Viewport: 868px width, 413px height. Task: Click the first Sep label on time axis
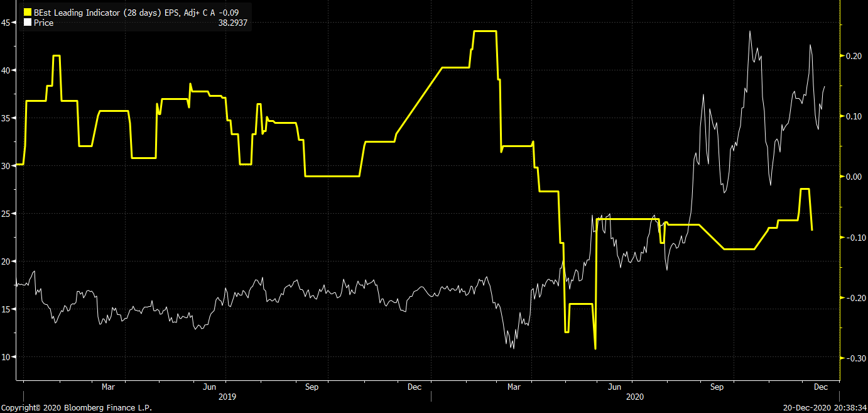(x=312, y=387)
